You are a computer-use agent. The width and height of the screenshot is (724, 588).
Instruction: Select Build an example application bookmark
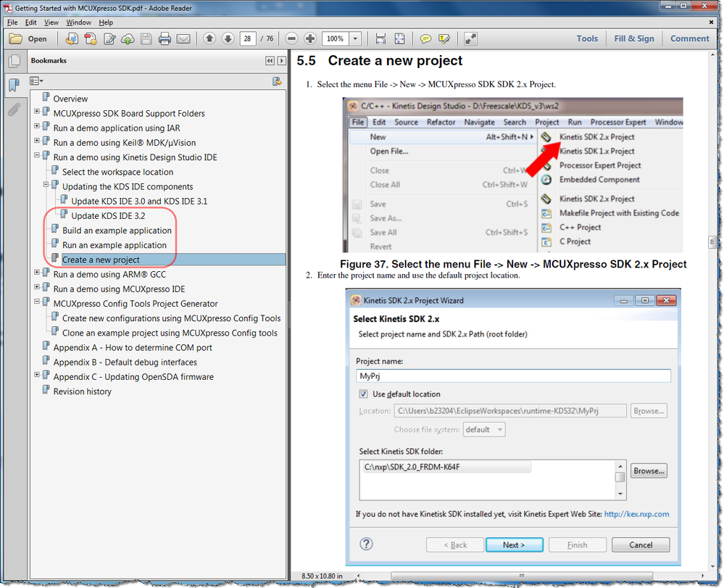117,231
